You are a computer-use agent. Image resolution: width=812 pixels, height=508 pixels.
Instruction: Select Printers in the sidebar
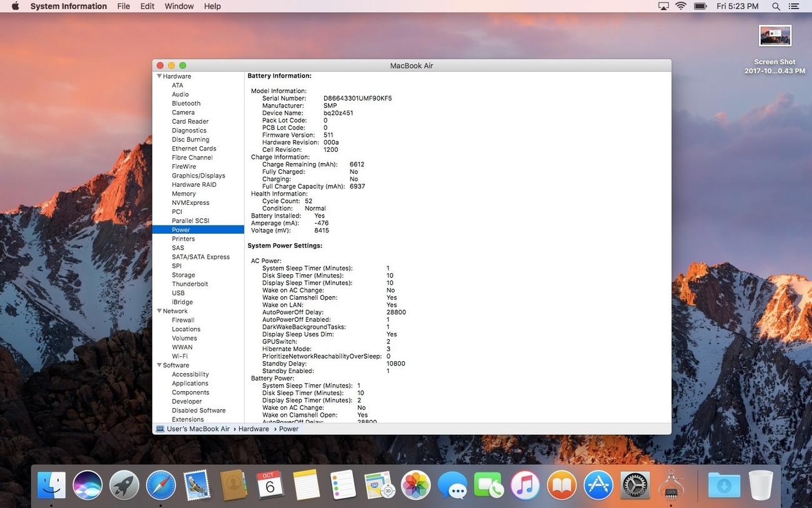pos(184,239)
